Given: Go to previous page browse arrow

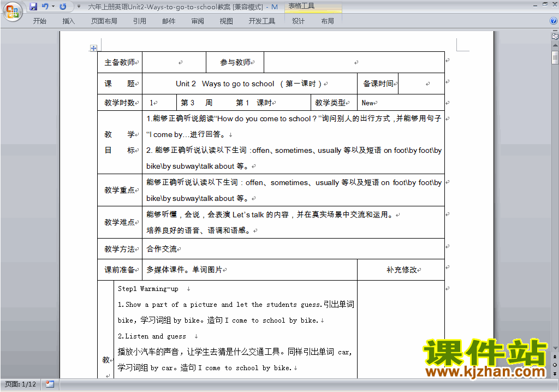Looking at the screenshot, I should pyautogui.click(x=555, y=357).
